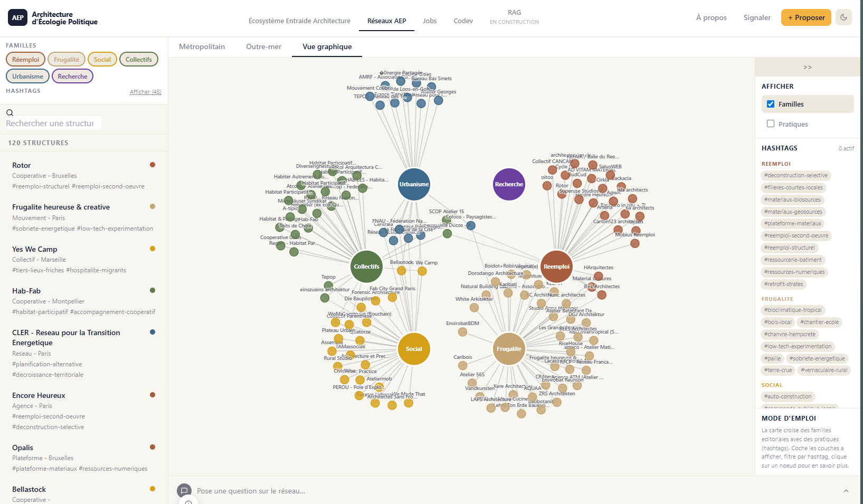This screenshot has height=504, width=863.
Task: Click the search magnifier icon
Action: pos(10,112)
